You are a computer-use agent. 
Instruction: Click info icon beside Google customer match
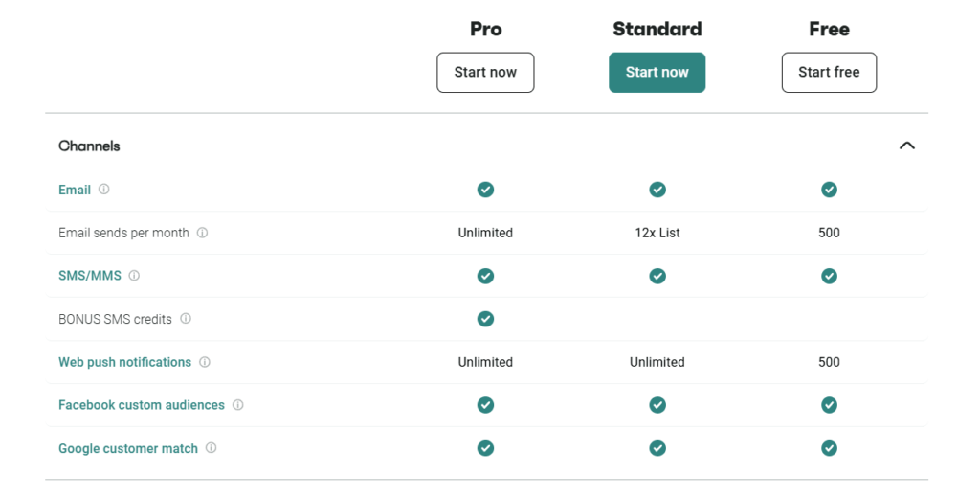[x=212, y=447]
